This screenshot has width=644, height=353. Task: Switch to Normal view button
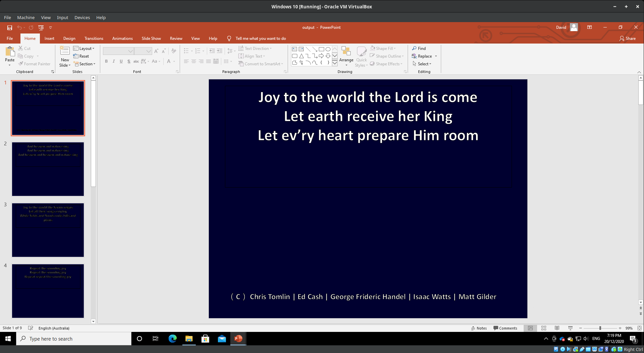click(x=530, y=328)
